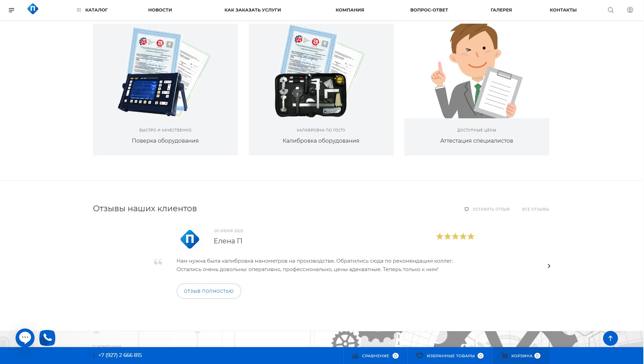Open Поверка оборудования service title
The height and width of the screenshot is (364, 644).
(x=165, y=141)
